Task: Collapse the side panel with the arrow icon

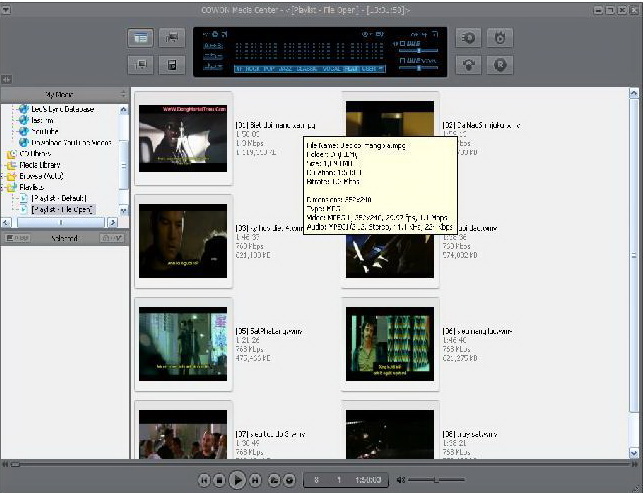Action: click(6, 79)
